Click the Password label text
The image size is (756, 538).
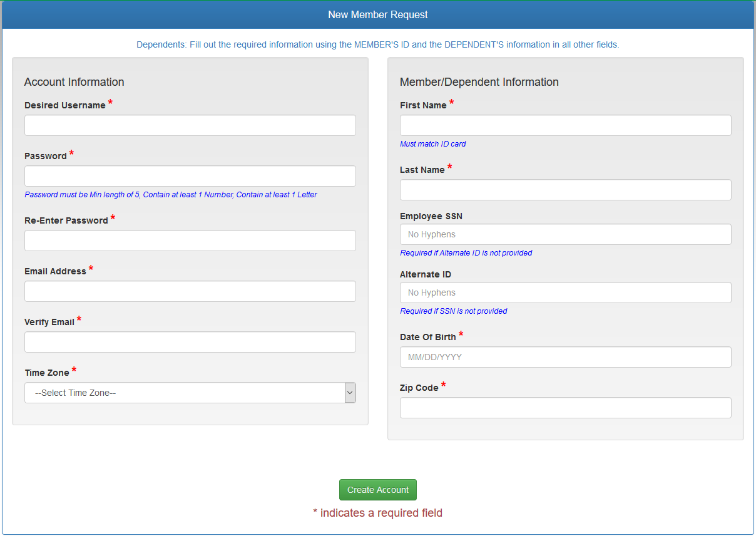coord(46,156)
